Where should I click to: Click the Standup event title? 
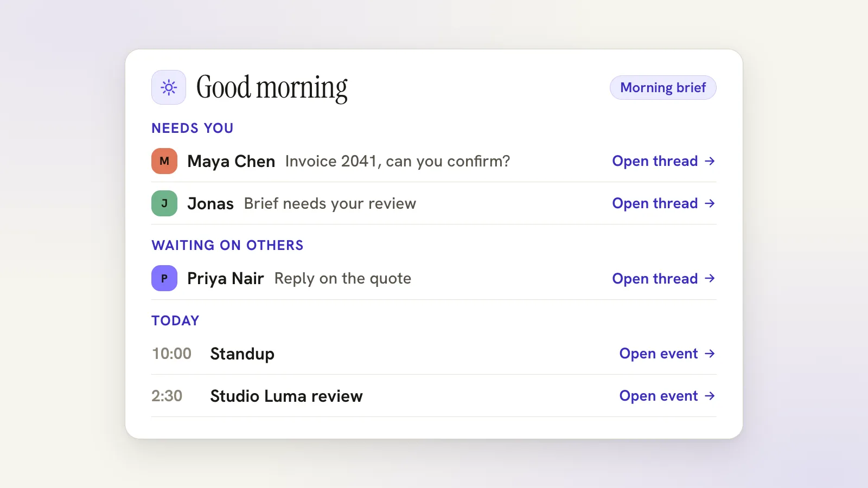coord(242,354)
